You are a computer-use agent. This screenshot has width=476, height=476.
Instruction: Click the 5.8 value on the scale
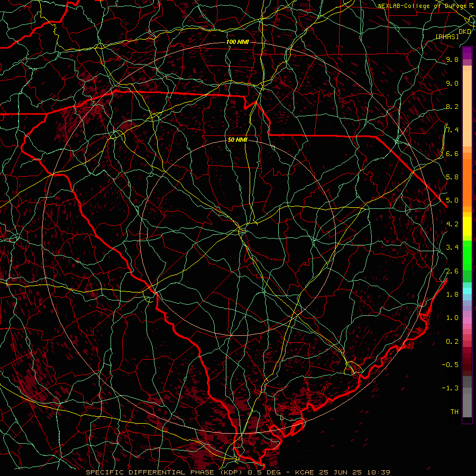click(x=452, y=177)
